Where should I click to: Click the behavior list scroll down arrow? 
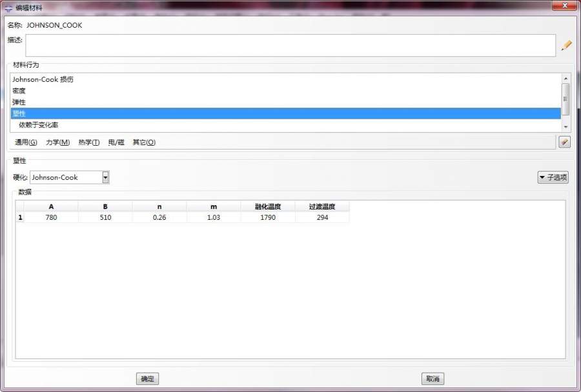[566, 126]
